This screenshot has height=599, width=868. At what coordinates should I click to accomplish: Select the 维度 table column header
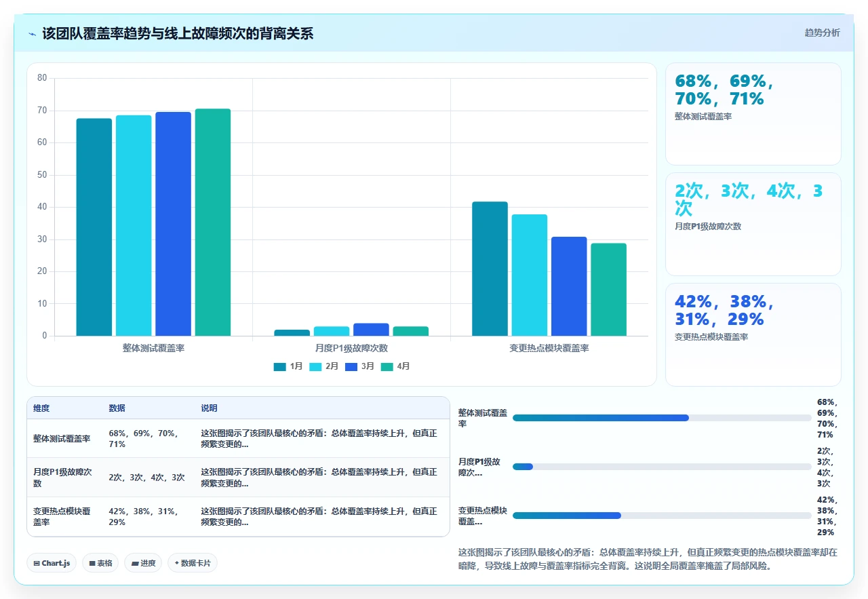[41, 408]
